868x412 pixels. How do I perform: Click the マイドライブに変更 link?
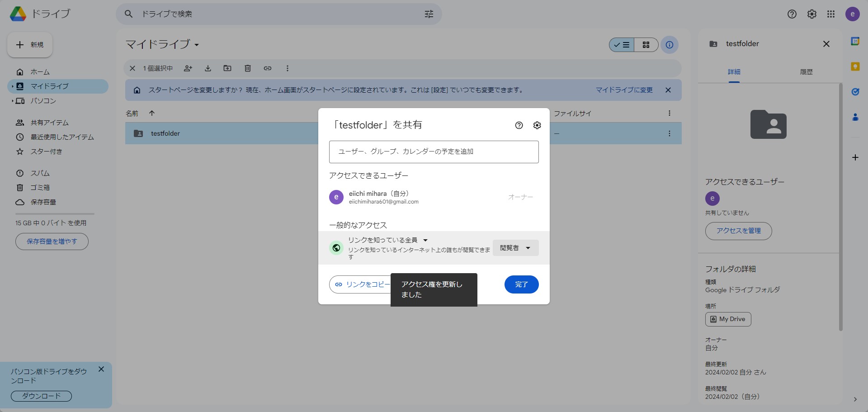click(624, 90)
